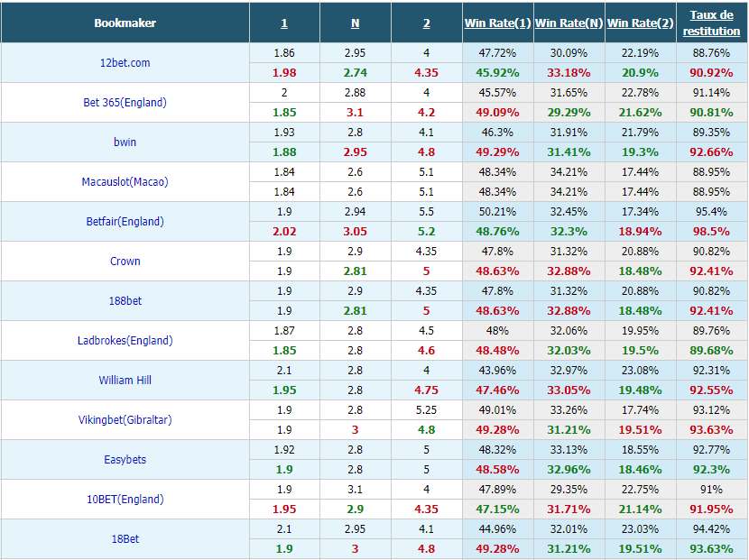The image size is (749, 560).
Task: Open the 188bet bookmaker link
Action: click(x=125, y=300)
